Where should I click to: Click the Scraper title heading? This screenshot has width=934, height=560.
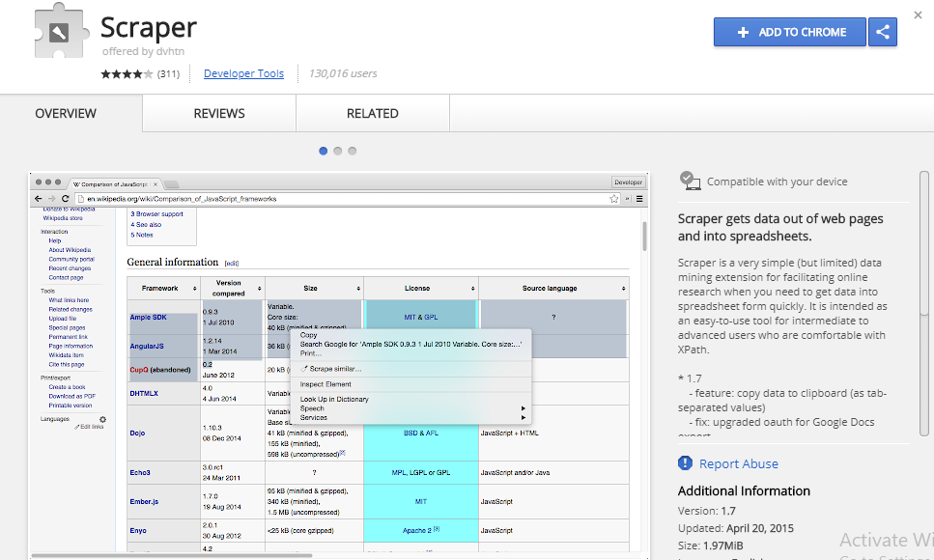[x=149, y=27]
